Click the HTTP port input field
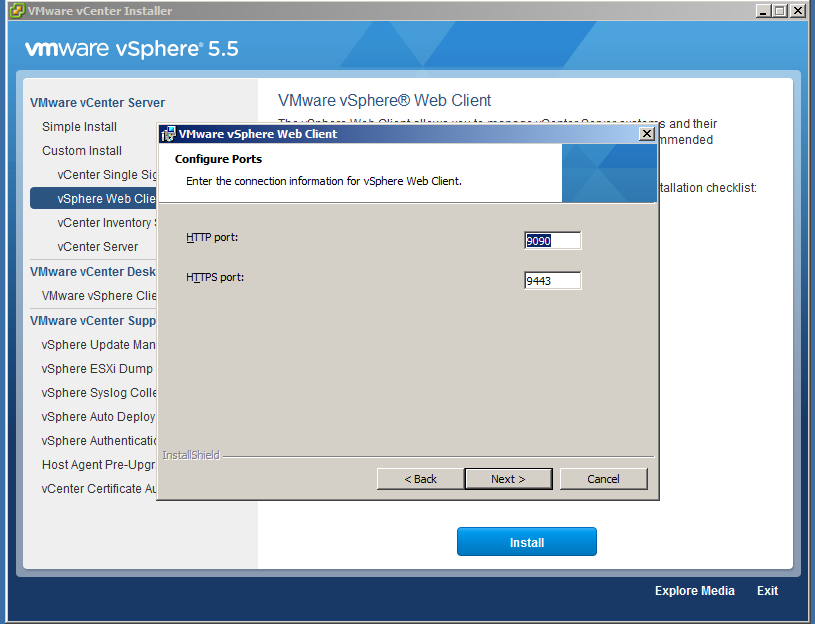The image size is (815, 624). (x=552, y=240)
